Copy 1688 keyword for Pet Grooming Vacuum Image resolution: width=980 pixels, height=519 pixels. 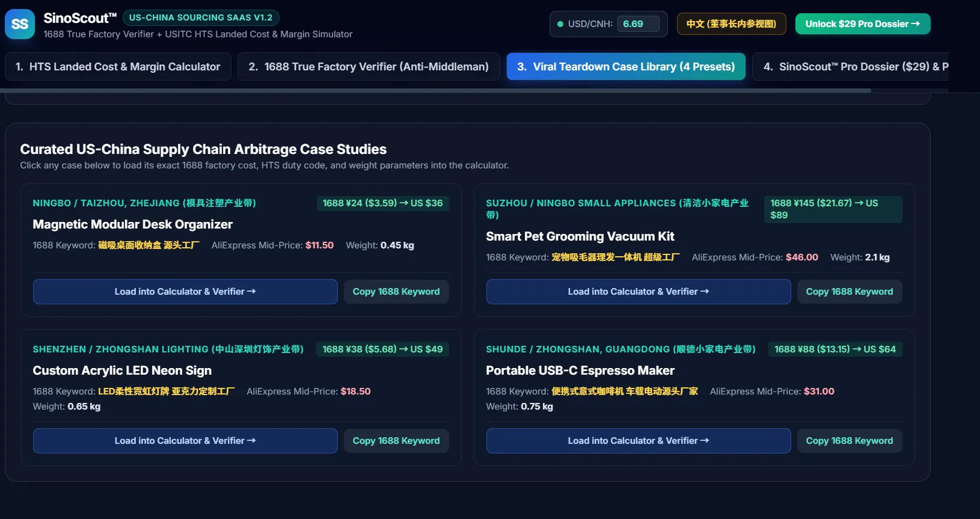click(850, 292)
